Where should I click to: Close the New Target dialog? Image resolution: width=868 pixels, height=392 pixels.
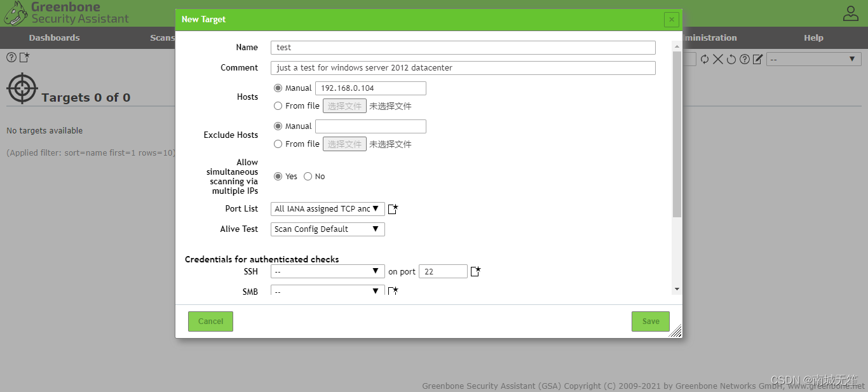pyautogui.click(x=672, y=20)
